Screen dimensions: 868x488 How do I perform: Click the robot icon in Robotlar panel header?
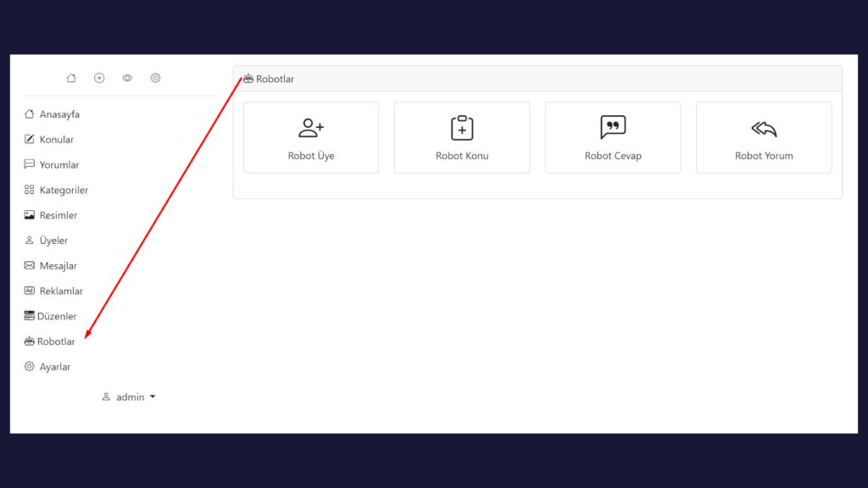[x=248, y=79]
